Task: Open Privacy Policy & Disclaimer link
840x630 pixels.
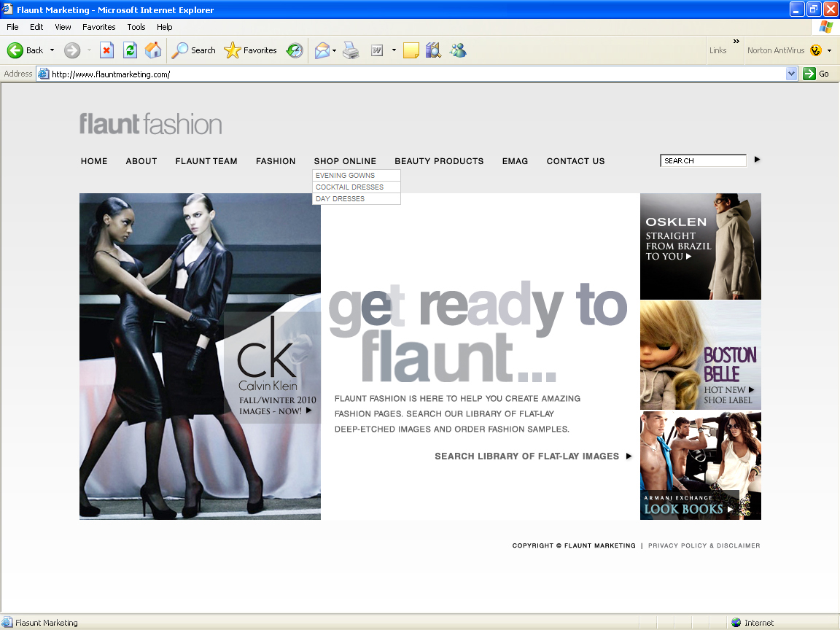Action: pos(704,545)
